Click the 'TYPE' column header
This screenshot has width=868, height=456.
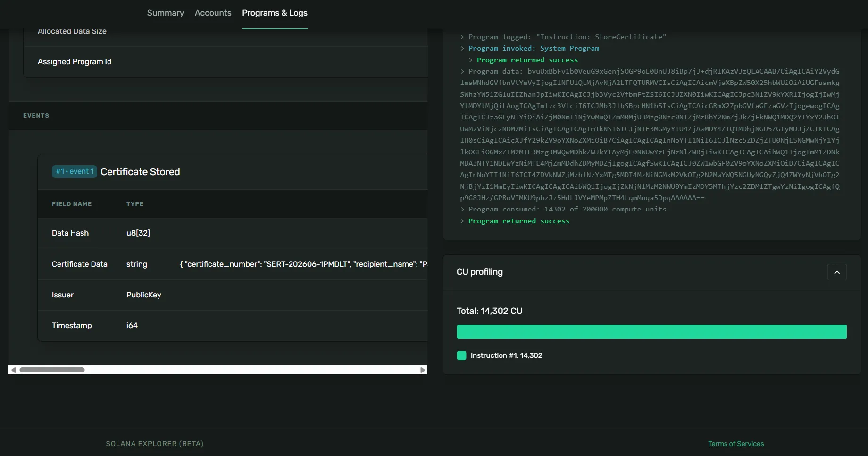coord(135,204)
